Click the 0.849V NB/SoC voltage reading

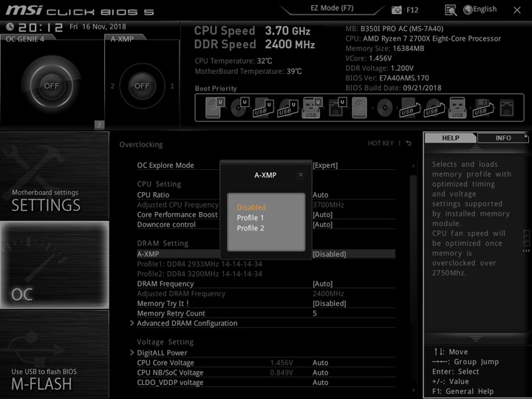(282, 372)
